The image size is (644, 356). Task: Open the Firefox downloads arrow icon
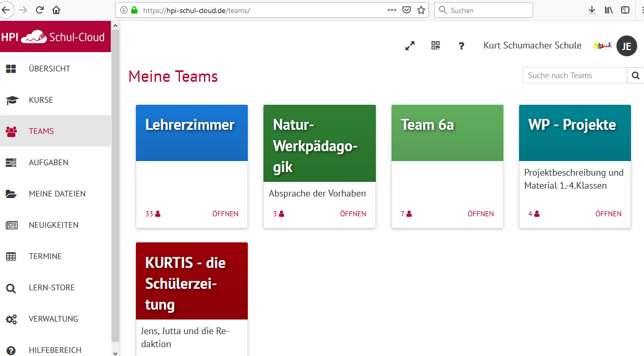[591, 10]
